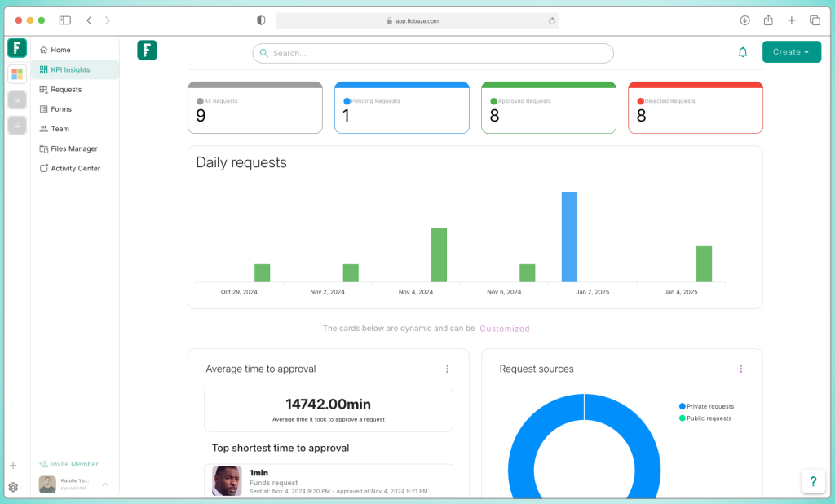Viewport: 835px width, 504px height.
Task: Click the green Flobaze logo in header
Action: 147,51
